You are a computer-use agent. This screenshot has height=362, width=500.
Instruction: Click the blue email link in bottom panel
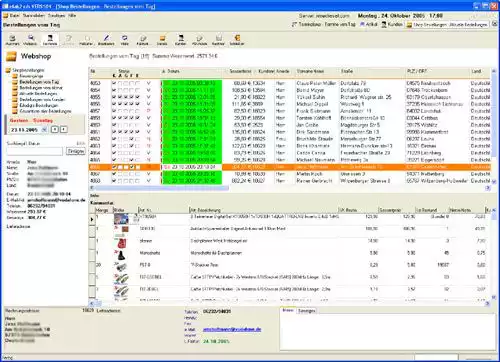tap(232, 329)
